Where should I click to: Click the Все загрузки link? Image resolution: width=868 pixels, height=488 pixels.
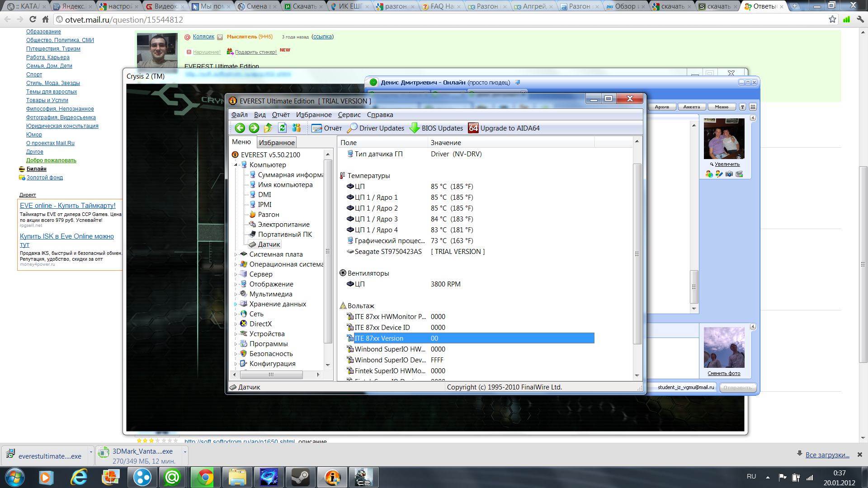827,455
